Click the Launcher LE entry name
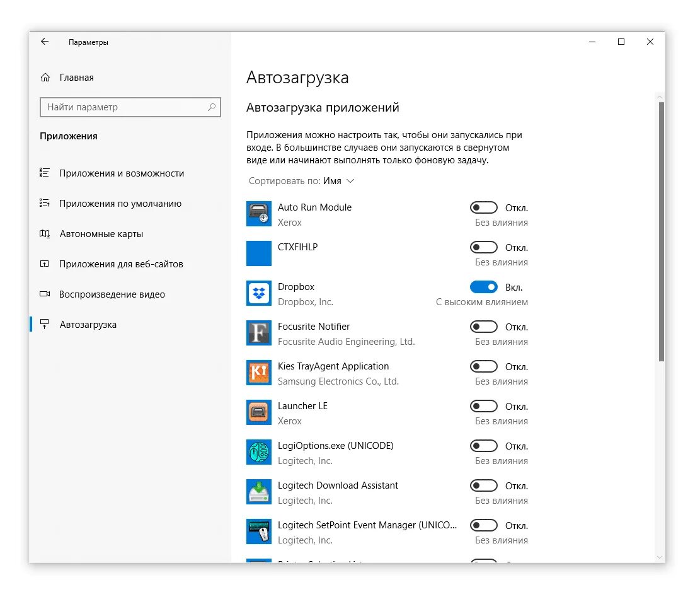This screenshot has width=700, height=604. coord(302,406)
